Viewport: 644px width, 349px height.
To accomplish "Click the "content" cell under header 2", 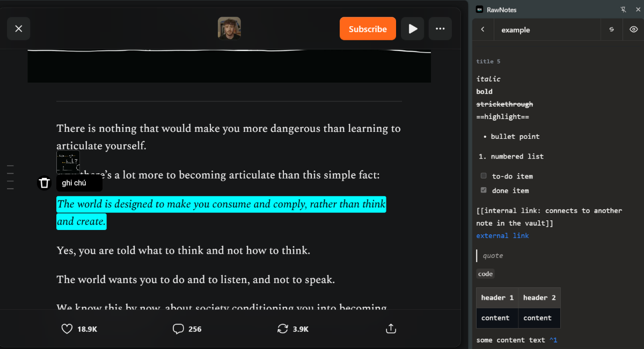I will pos(539,318).
